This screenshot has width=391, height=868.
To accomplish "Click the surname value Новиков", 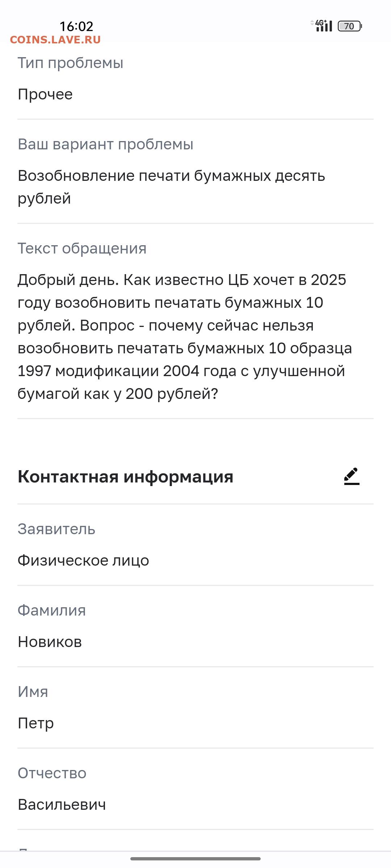I will [x=50, y=642].
